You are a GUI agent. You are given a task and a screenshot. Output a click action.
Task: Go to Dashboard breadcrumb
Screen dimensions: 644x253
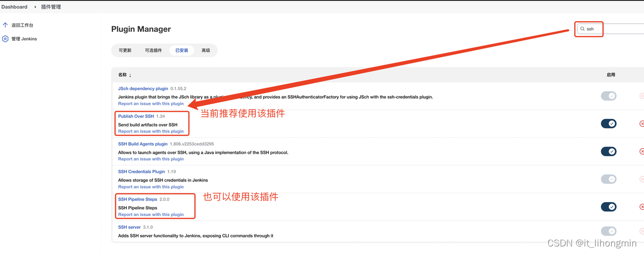(x=15, y=7)
